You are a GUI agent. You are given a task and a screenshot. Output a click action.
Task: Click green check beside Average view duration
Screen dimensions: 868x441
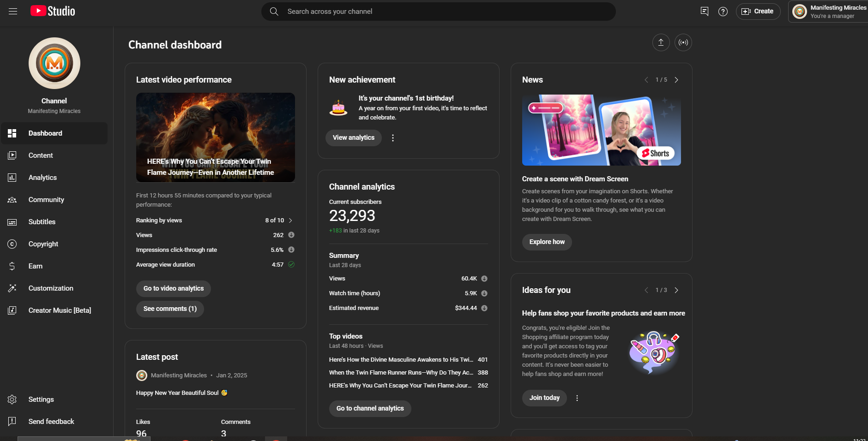click(291, 264)
